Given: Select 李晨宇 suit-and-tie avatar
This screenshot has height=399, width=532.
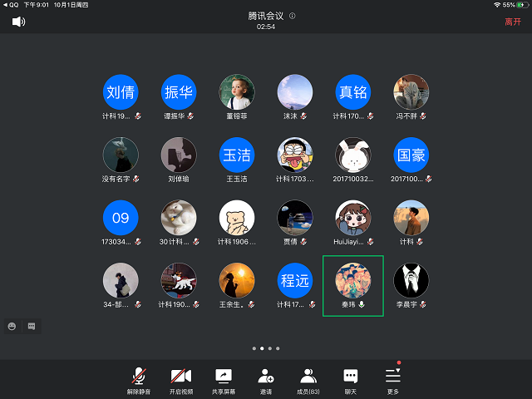Looking at the screenshot, I should [411, 281].
